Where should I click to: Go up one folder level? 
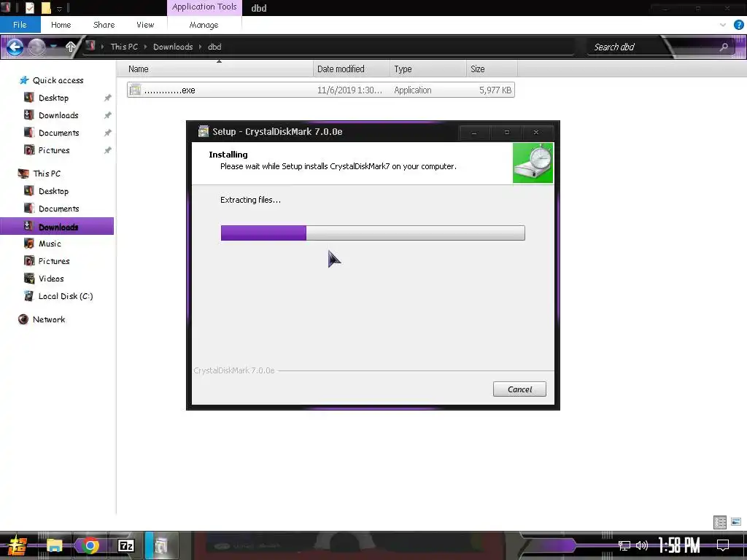coord(71,47)
